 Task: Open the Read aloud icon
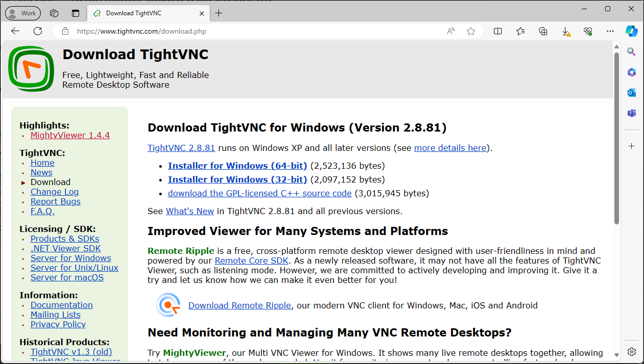coord(451,31)
